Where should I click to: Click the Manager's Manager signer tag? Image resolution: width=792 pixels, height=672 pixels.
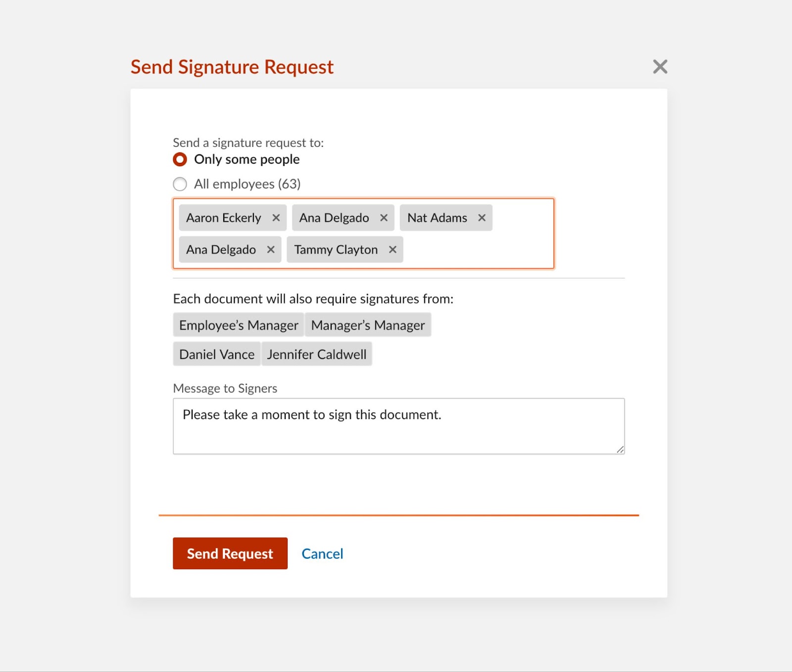368,325
